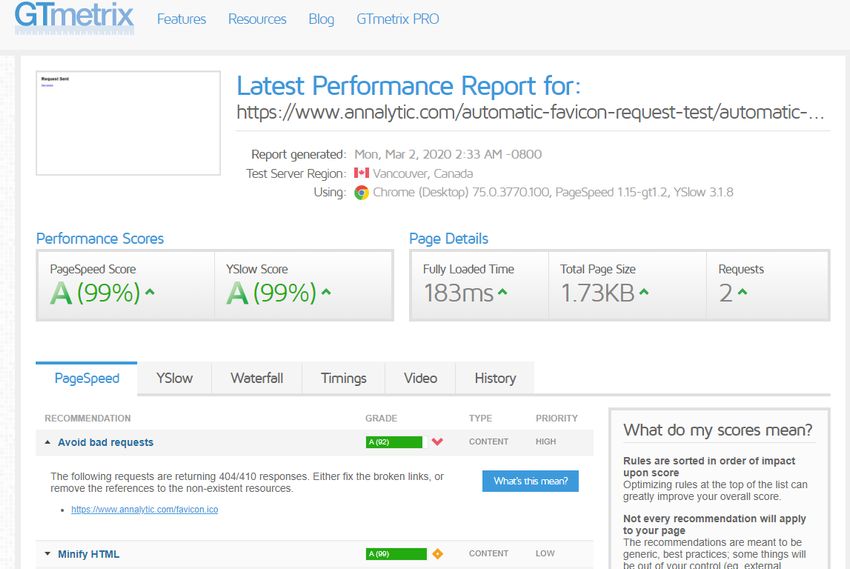Click the 1.73KB total page size value
Viewport: 850px width, 569px height.
(x=597, y=293)
